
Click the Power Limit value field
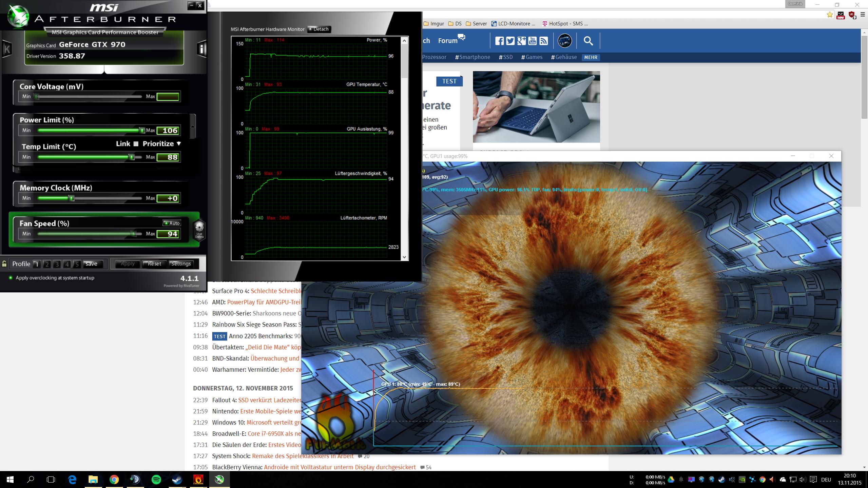pyautogui.click(x=168, y=131)
